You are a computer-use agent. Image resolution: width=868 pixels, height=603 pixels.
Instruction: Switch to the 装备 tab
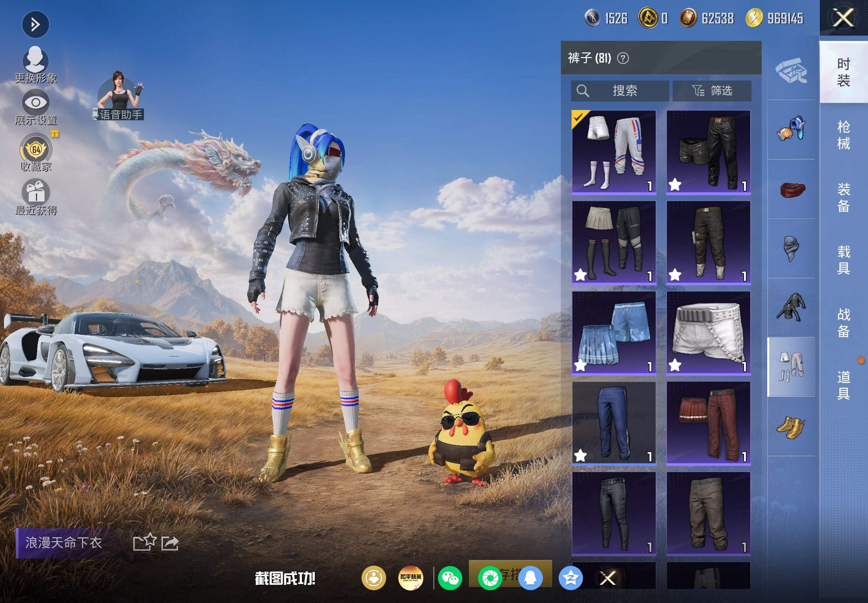(843, 197)
